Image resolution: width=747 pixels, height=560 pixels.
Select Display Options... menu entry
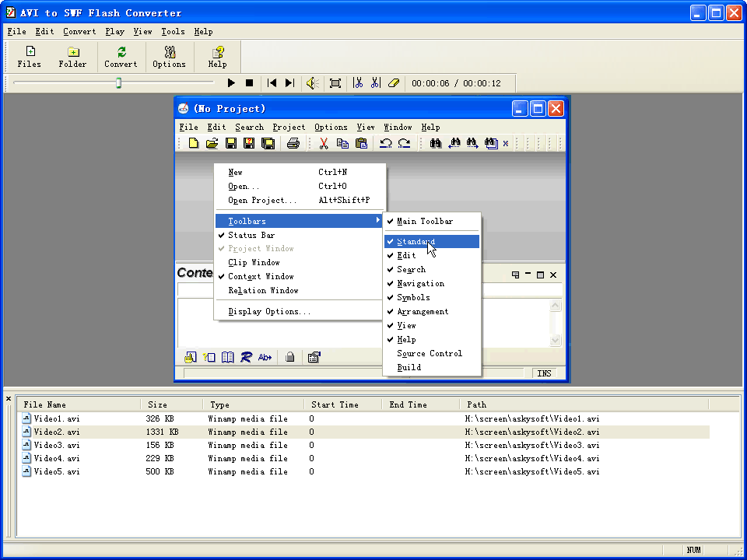tap(299, 311)
